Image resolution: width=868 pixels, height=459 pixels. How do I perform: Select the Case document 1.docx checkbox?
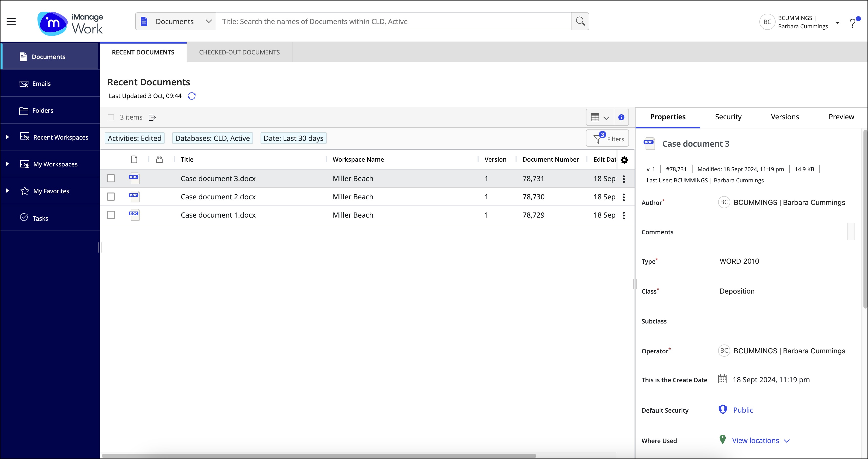pos(111,215)
